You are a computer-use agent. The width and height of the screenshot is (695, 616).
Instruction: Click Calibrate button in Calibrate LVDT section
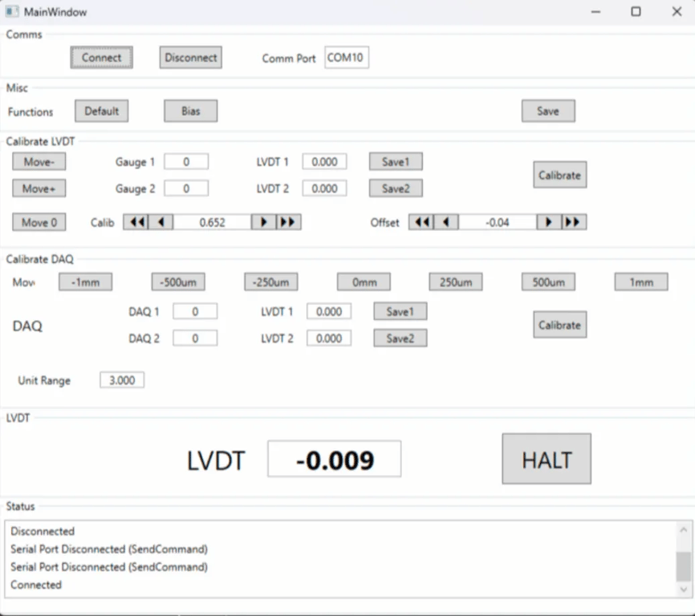tap(560, 175)
